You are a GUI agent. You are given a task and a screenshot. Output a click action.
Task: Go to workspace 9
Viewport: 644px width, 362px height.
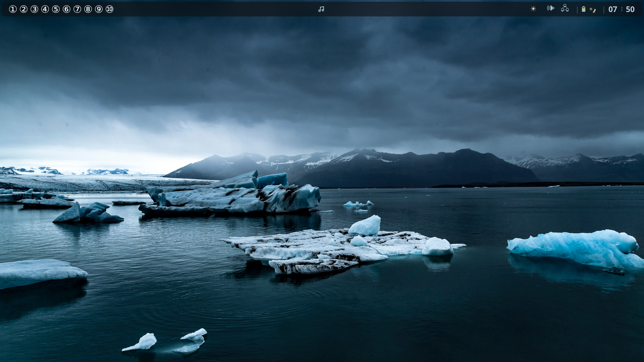(x=99, y=9)
